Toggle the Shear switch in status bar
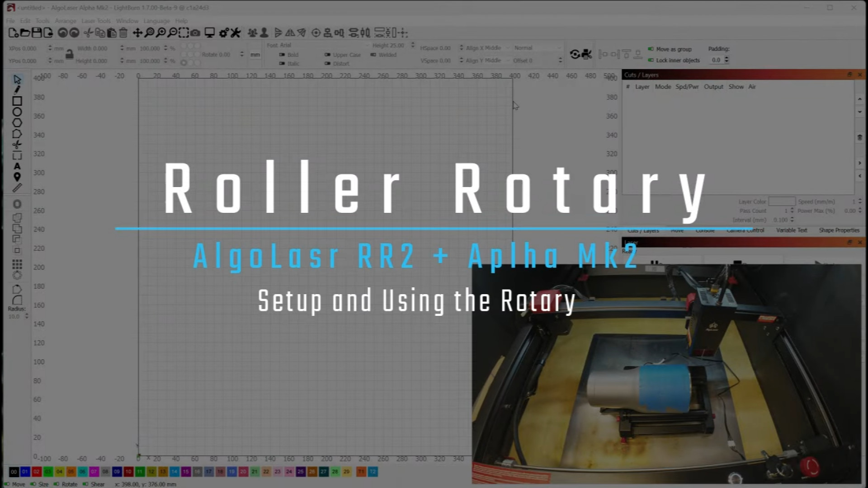Image resolution: width=868 pixels, height=488 pixels. [85, 484]
